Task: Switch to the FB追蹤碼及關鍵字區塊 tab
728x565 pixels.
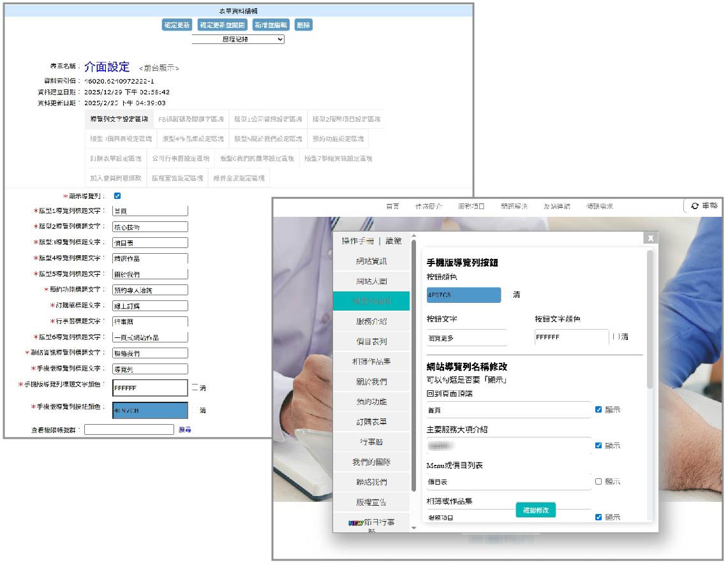Action: pos(191,119)
